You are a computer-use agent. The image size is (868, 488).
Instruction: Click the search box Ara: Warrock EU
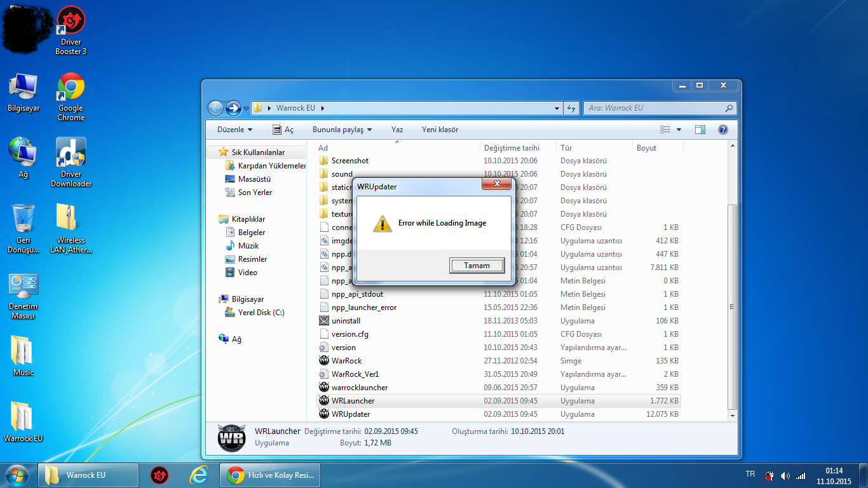point(660,108)
